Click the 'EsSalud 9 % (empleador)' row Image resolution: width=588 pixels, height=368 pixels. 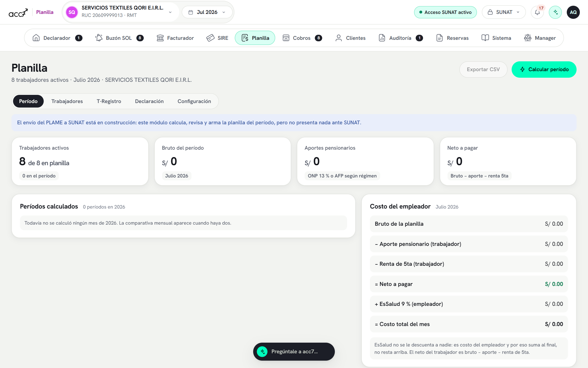[x=469, y=304]
